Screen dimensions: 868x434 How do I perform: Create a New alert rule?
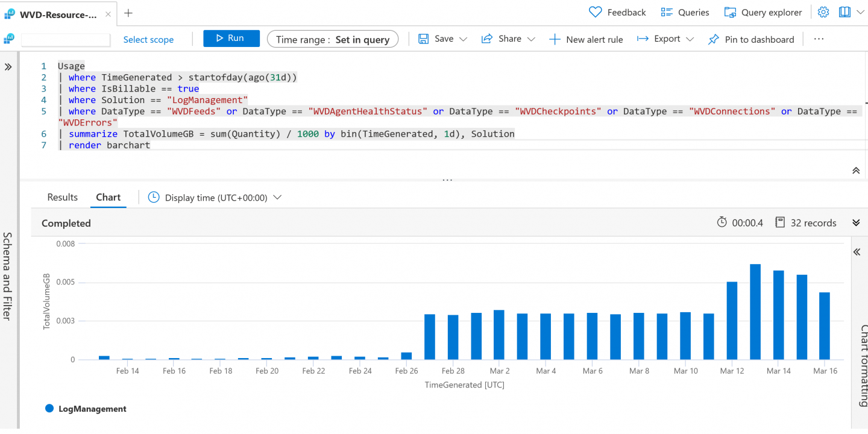pos(586,39)
